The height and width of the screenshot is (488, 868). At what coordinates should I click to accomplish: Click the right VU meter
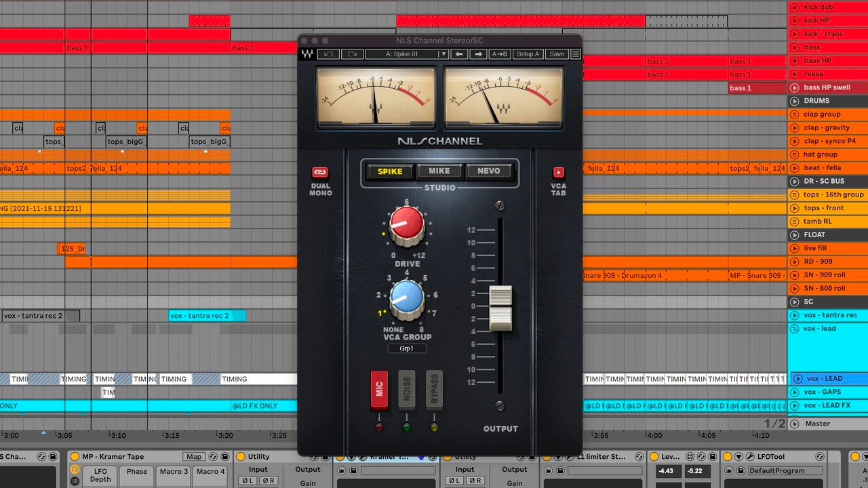tap(503, 97)
